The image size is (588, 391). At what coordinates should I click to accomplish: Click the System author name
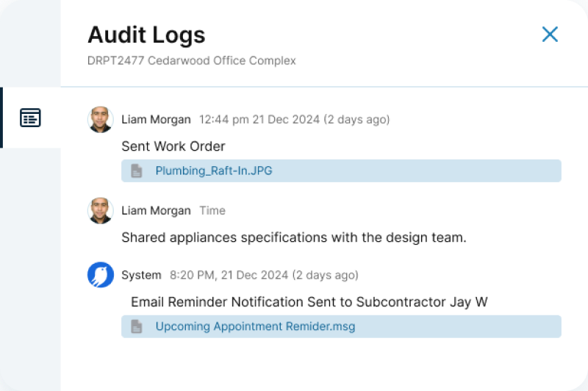pos(141,275)
